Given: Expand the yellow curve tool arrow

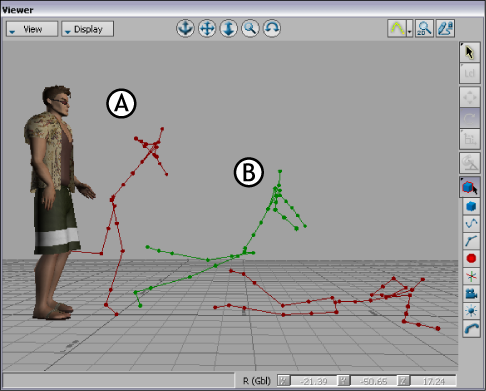Looking at the screenshot, I should tap(409, 28).
